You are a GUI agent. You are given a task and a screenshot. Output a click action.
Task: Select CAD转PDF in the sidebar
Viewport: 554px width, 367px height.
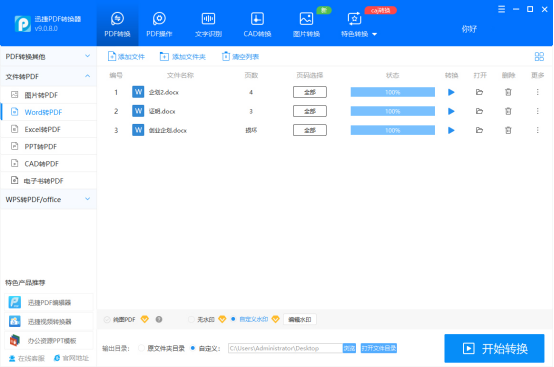[49, 164]
